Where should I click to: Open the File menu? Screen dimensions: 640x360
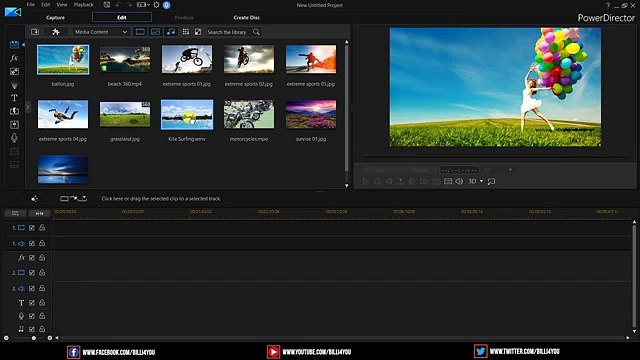pos(31,5)
